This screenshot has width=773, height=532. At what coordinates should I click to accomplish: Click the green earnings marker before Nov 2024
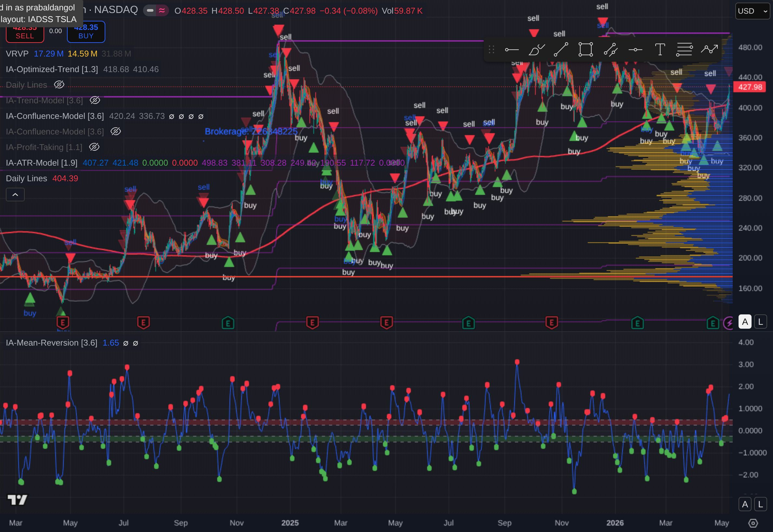(x=228, y=323)
